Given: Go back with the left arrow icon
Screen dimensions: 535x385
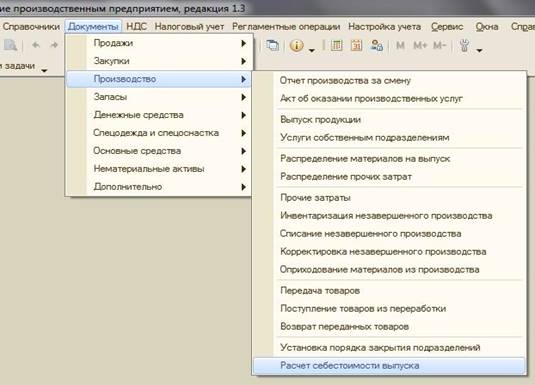Looking at the screenshot, I should [36, 45].
